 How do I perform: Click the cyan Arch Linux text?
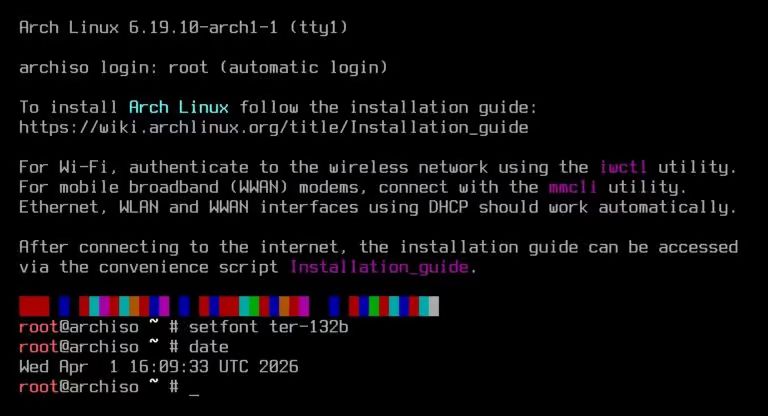click(x=179, y=107)
